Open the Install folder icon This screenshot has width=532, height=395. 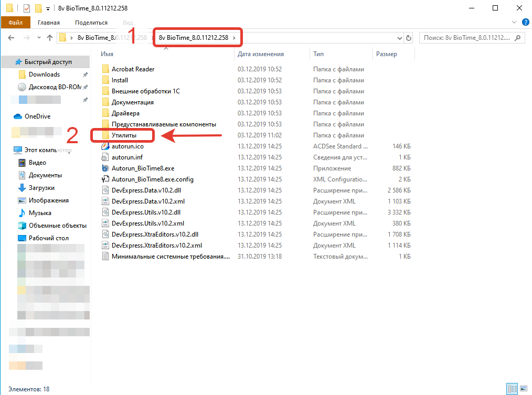click(105, 80)
